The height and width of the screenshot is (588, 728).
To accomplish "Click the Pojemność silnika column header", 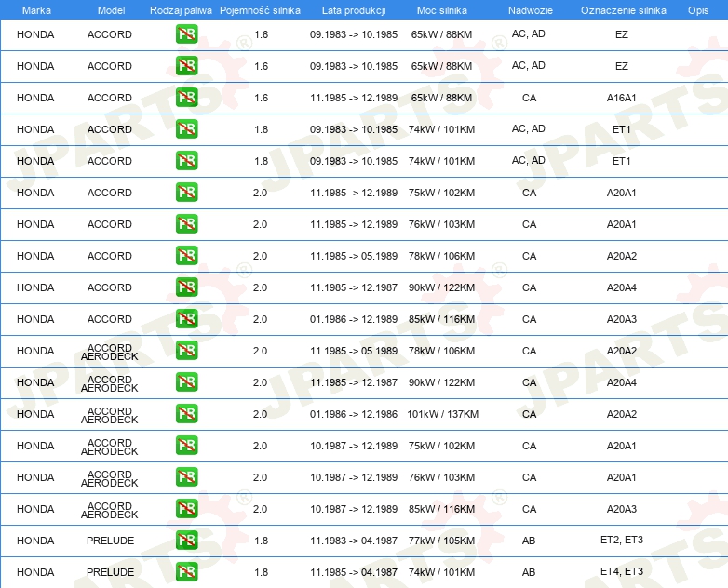I will [x=260, y=10].
